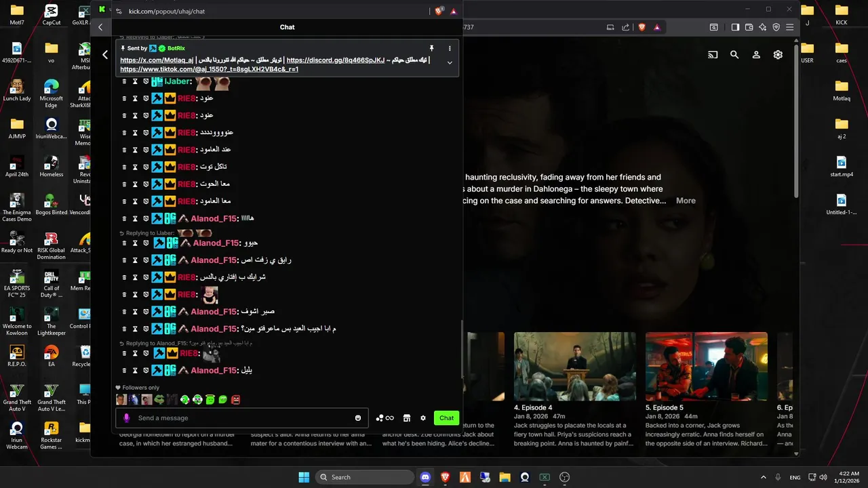Image resolution: width=868 pixels, height=488 pixels.
Task: Delete RIE8 message 'تاكل توت'
Action: 124,167
